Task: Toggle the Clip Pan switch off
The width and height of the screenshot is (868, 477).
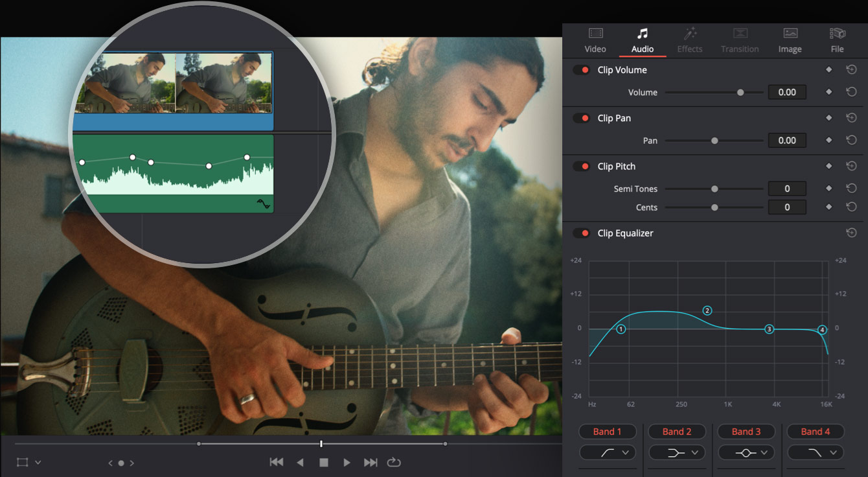Action: point(581,117)
